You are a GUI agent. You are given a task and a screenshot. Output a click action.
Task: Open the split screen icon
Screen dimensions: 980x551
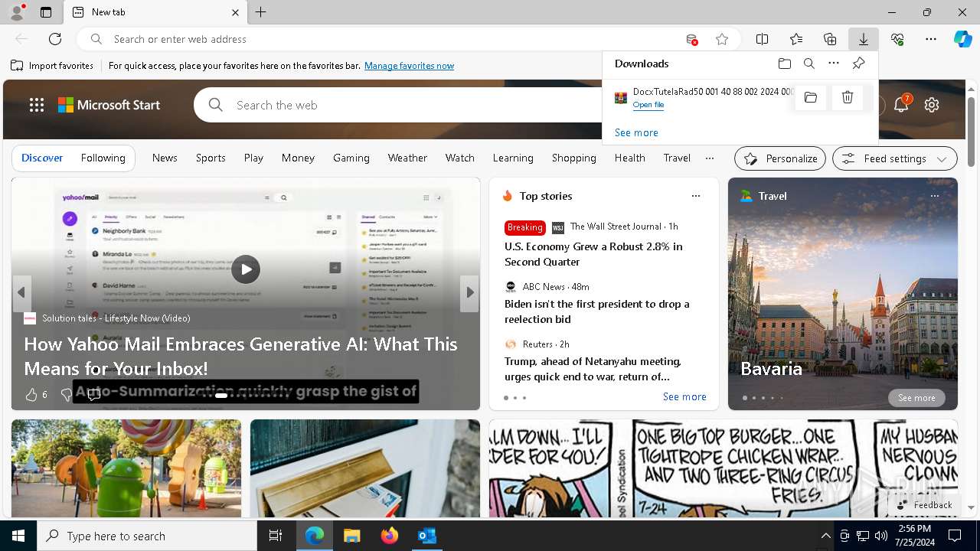(763, 39)
